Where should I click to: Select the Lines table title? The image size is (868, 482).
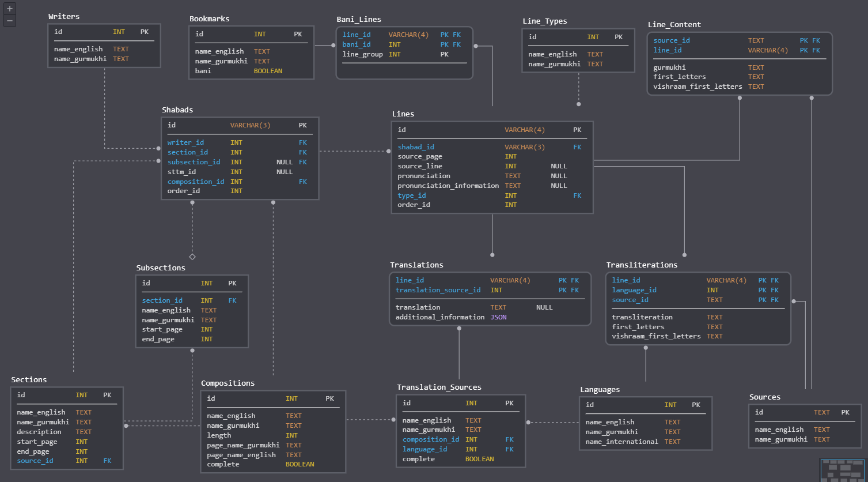pos(403,114)
